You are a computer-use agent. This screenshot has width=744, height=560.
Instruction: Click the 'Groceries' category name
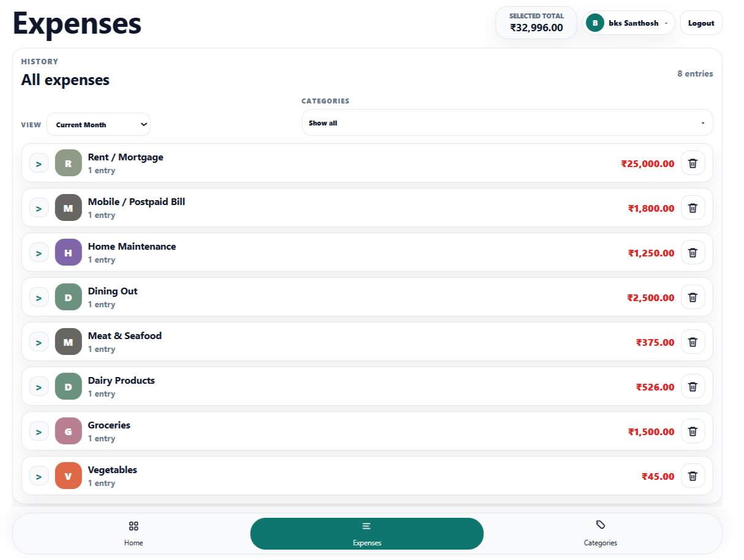click(x=109, y=425)
